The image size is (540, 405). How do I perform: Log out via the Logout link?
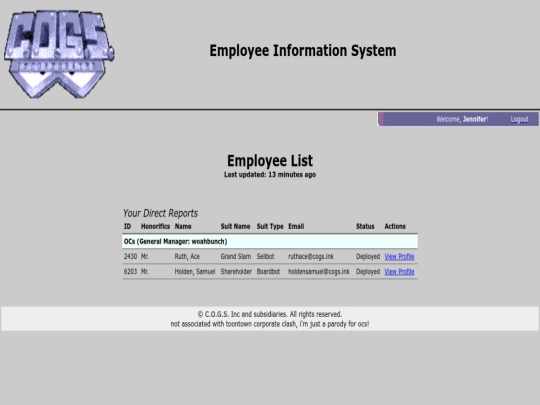pyautogui.click(x=519, y=119)
